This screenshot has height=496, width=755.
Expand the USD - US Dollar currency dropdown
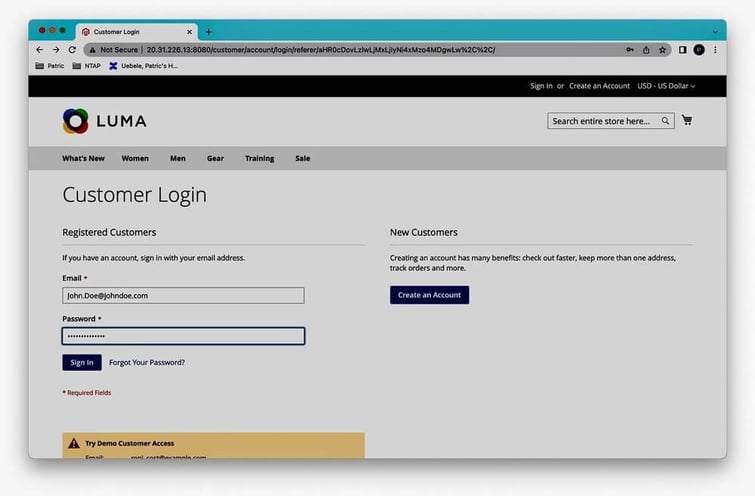pos(666,86)
